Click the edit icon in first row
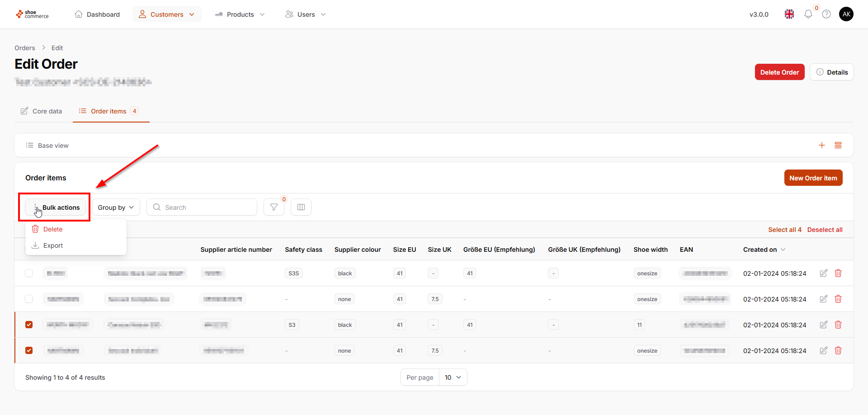The image size is (868, 415). pyautogui.click(x=824, y=273)
